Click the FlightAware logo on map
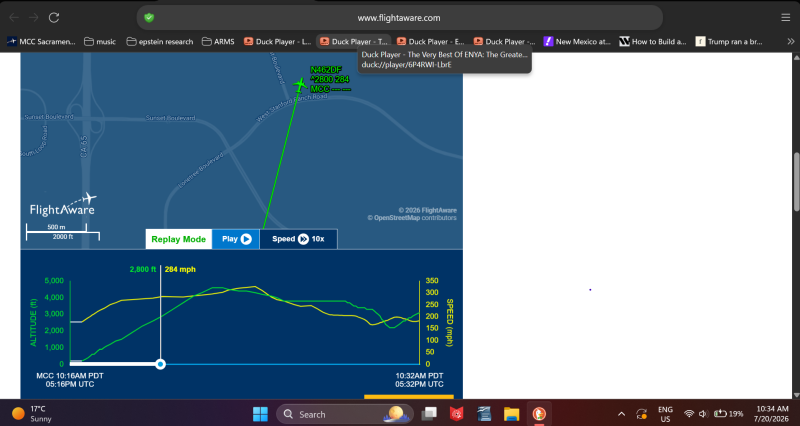 pyautogui.click(x=63, y=205)
